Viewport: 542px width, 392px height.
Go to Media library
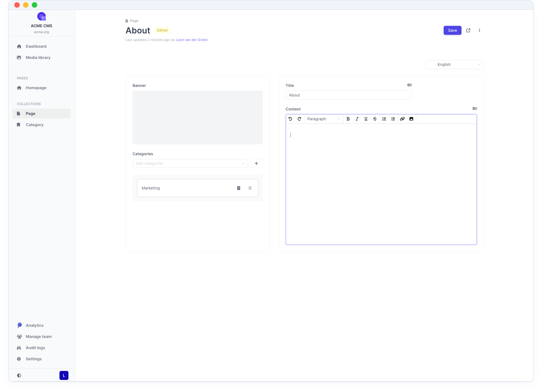pyautogui.click(x=38, y=58)
